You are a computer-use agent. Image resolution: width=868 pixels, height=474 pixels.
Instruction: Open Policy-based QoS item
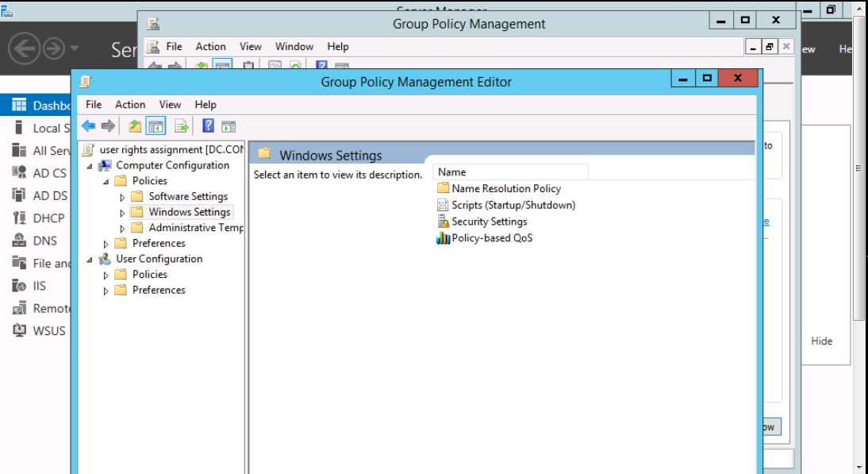tap(492, 238)
